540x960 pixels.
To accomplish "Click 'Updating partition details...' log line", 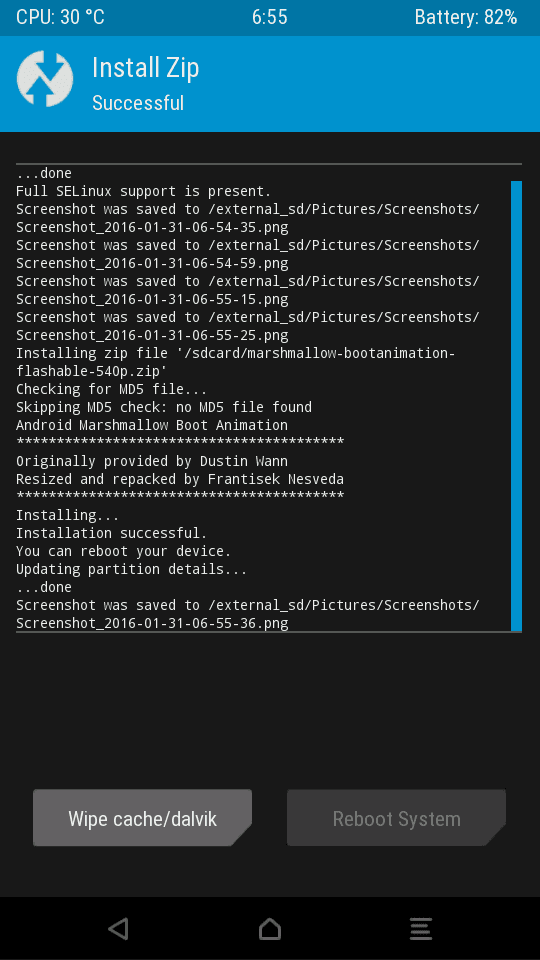I will pos(132,569).
